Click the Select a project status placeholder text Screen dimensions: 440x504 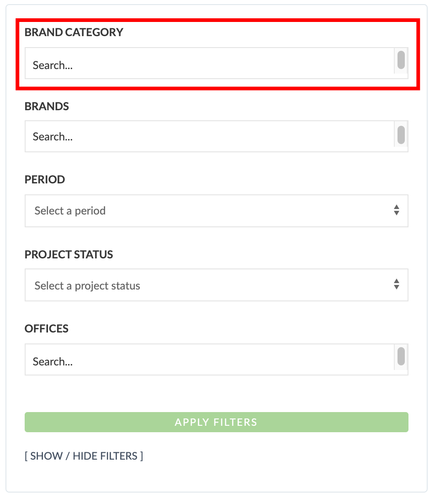pos(87,286)
